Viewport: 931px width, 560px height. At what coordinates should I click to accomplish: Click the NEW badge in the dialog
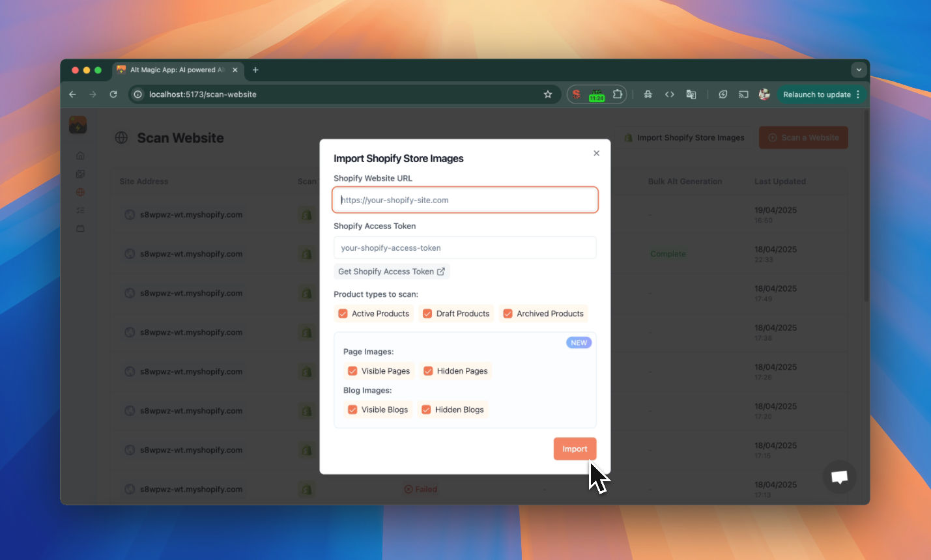coord(579,343)
